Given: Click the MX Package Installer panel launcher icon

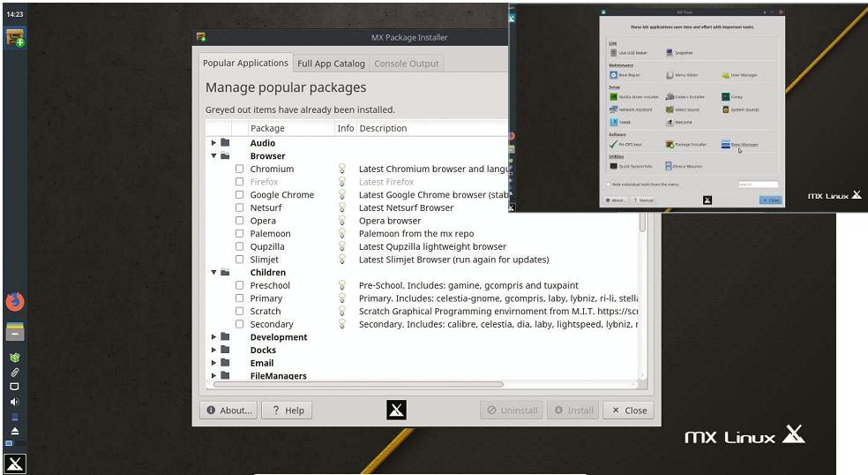Looking at the screenshot, I should (x=15, y=38).
